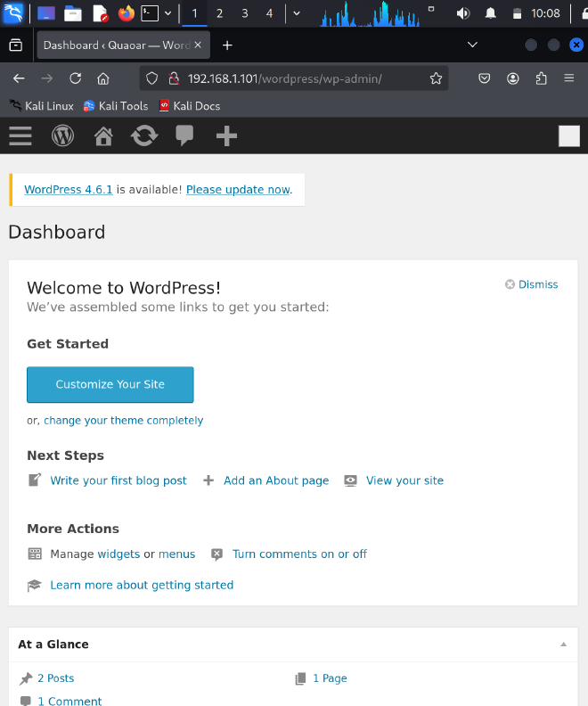The width and height of the screenshot is (588, 706).
Task: Open Firefox recent browsing view button
Action: (16, 45)
